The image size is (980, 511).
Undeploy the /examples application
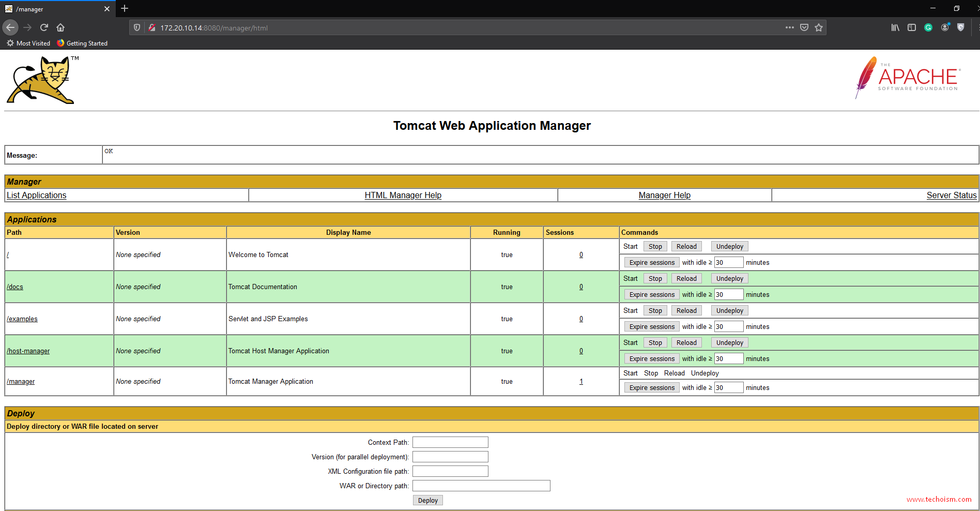point(730,311)
